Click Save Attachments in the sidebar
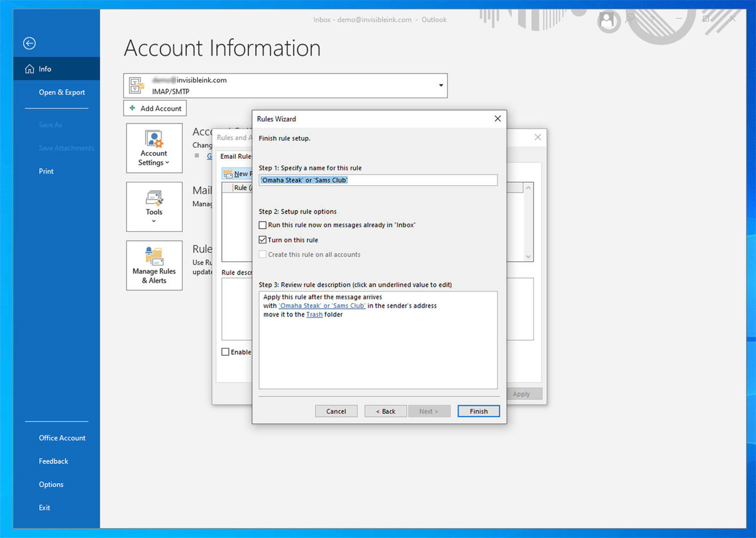The image size is (756, 538). (x=66, y=148)
